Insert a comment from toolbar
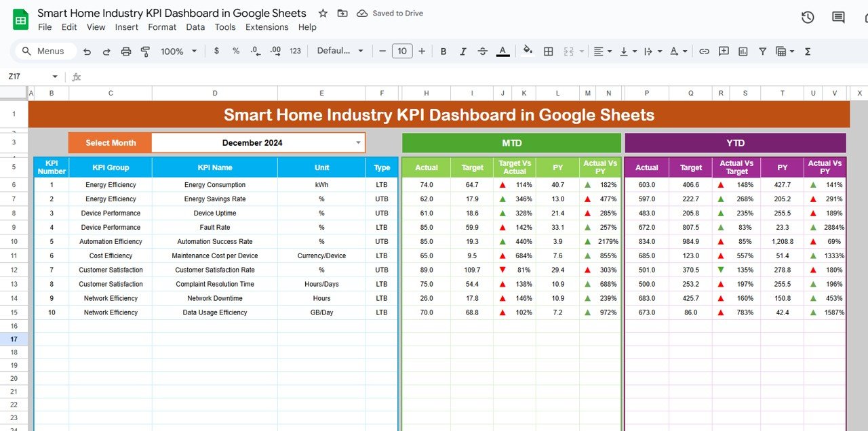This screenshot has width=868, height=431. click(724, 52)
